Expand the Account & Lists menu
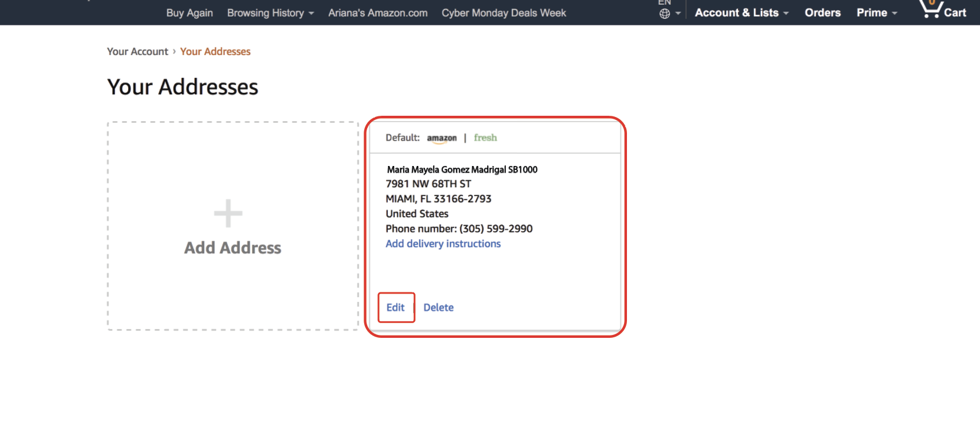 [x=741, y=12]
